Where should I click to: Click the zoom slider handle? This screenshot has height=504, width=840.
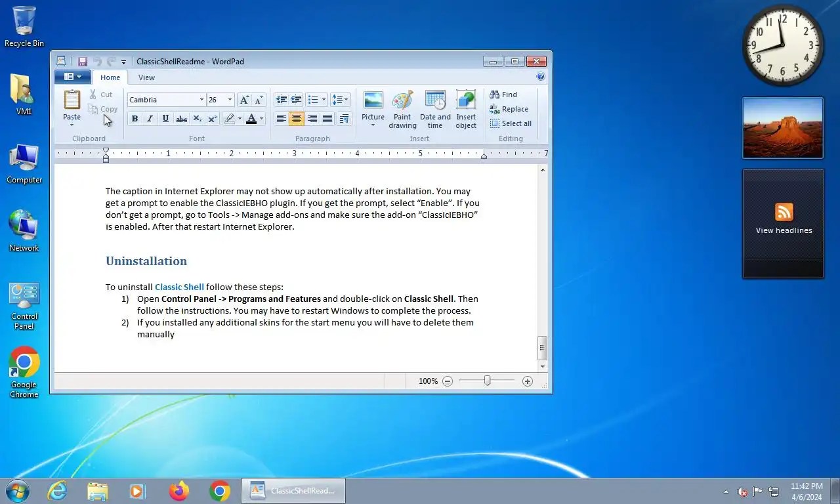[487, 381]
